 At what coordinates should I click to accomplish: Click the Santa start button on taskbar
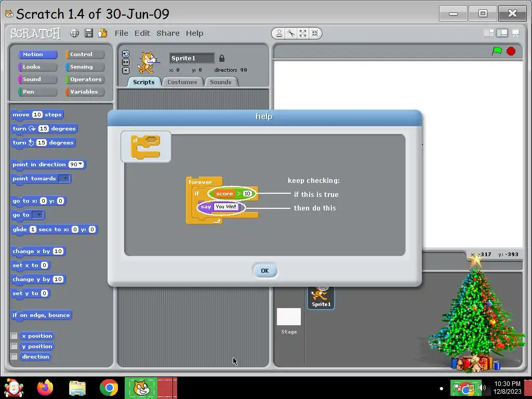click(14, 388)
